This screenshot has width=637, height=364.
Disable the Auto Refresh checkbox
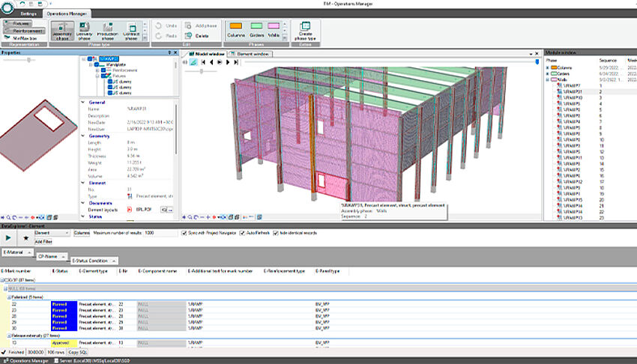click(x=242, y=233)
